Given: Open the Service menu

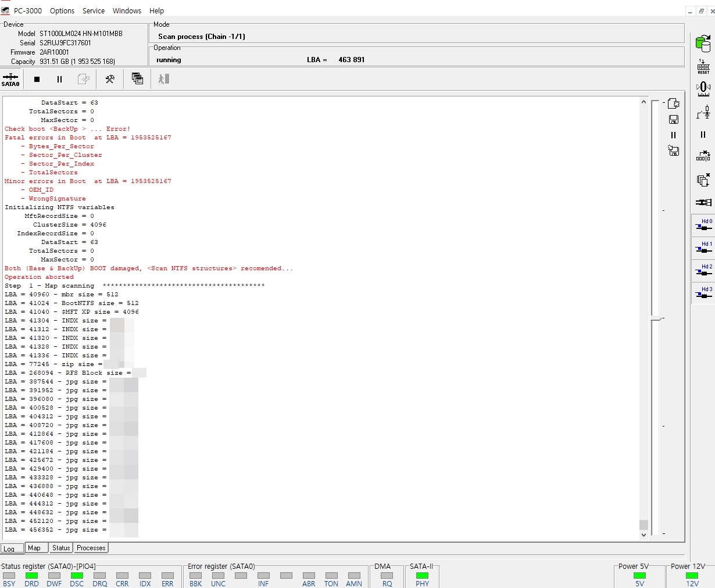Looking at the screenshot, I should pos(93,10).
